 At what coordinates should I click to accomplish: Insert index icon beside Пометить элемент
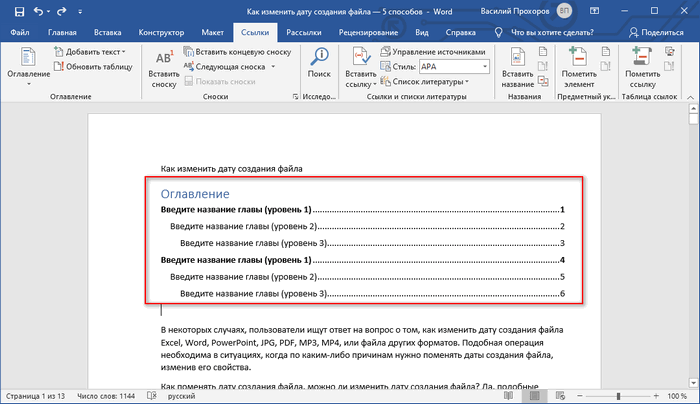(x=606, y=51)
